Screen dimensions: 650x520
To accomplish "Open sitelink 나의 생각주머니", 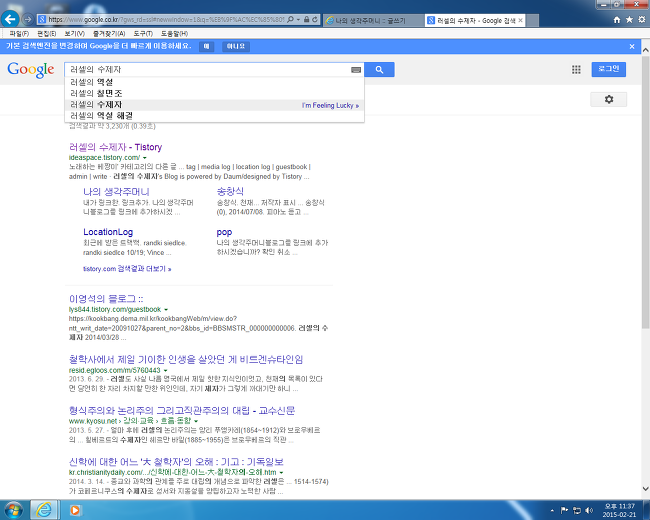I will click(x=116, y=192).
